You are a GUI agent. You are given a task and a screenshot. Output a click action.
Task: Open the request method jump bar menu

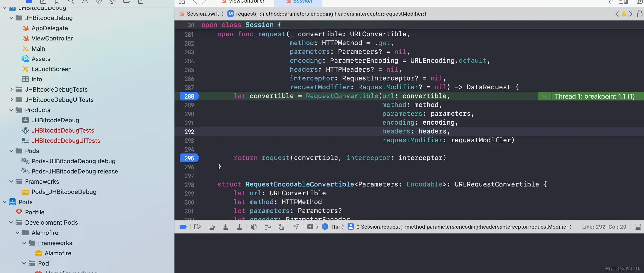click(x=327, y=14)
